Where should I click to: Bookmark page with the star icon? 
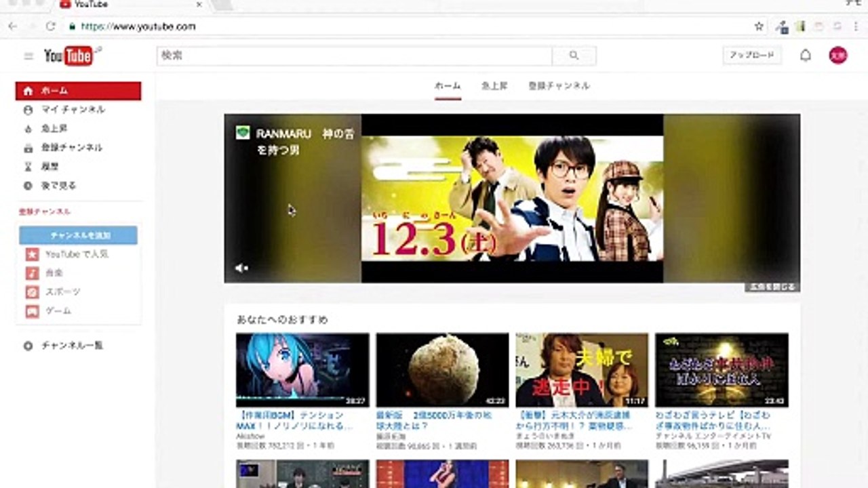[759, 26]
